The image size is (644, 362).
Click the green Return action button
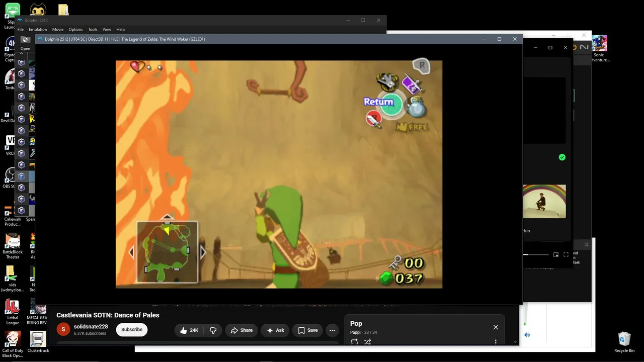(390, 104)
